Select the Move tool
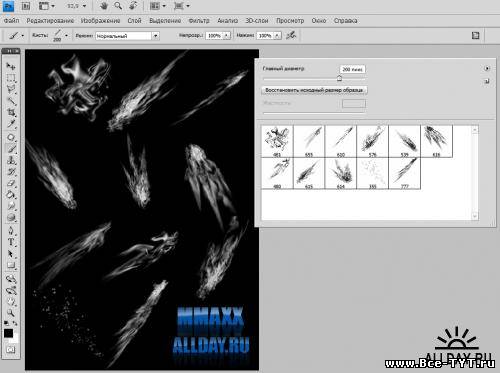 [11, 66]
